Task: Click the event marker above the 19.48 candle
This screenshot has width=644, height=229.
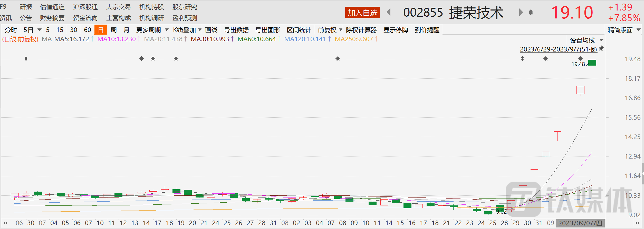Action: pyautogui.click(x=580, y=59)
